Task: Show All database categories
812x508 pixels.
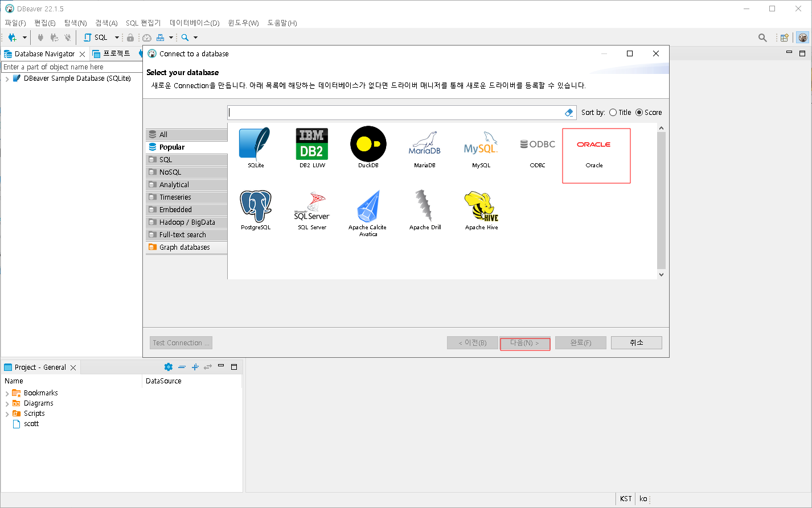Action: click(x=186, y=135)
